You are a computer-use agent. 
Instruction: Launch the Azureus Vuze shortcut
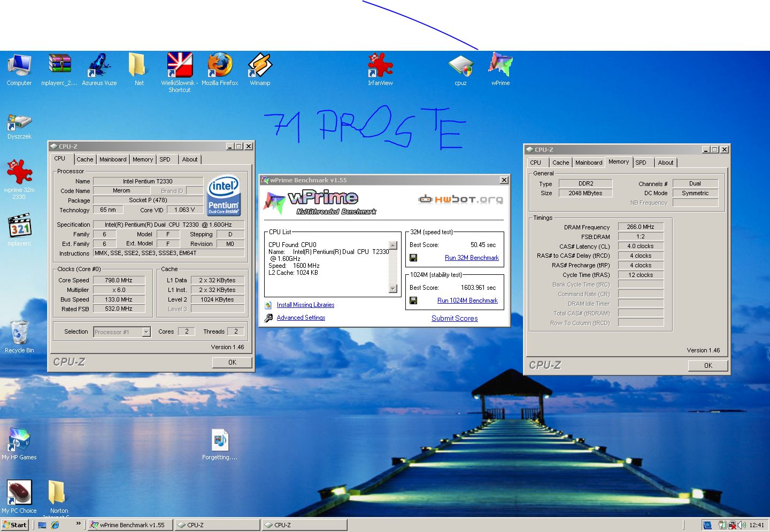pos(99,65)
